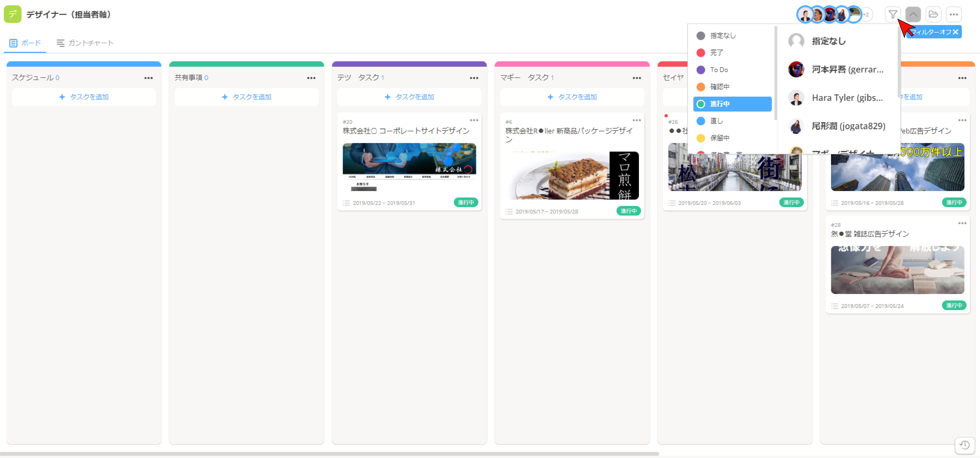Screen dimensions: 980x458
Task: Switch to the ボード tab
Action: (x=25, y=43)
